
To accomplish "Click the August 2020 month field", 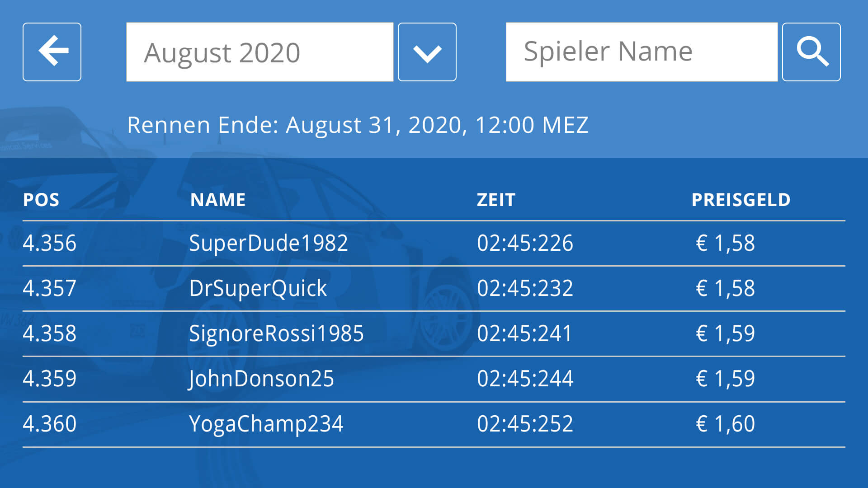I will 260,52.
